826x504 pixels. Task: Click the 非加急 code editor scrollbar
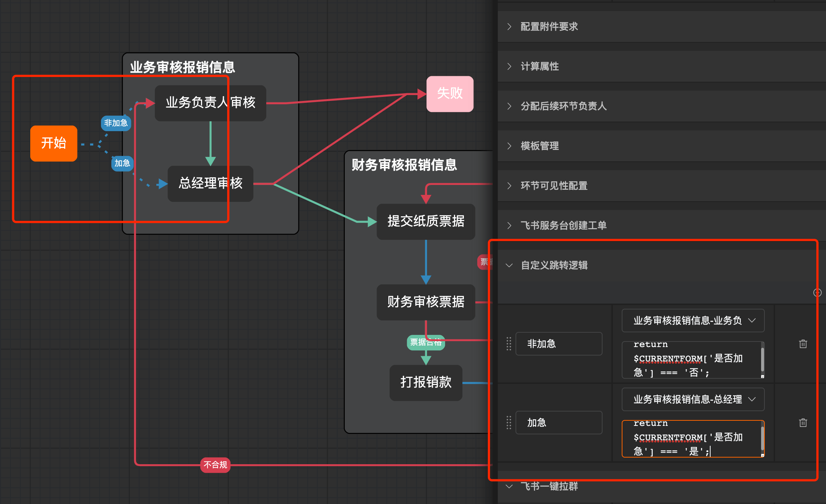762,360
